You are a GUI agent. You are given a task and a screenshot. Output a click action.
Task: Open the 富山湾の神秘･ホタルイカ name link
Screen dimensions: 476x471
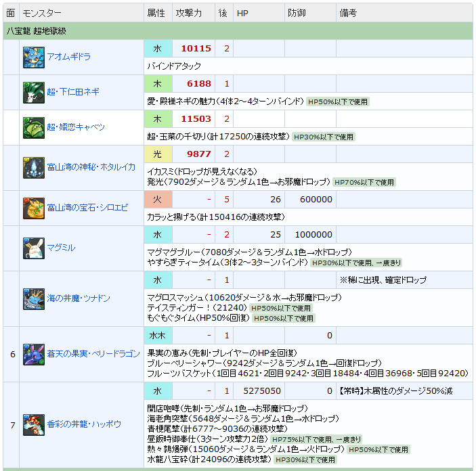91,167
